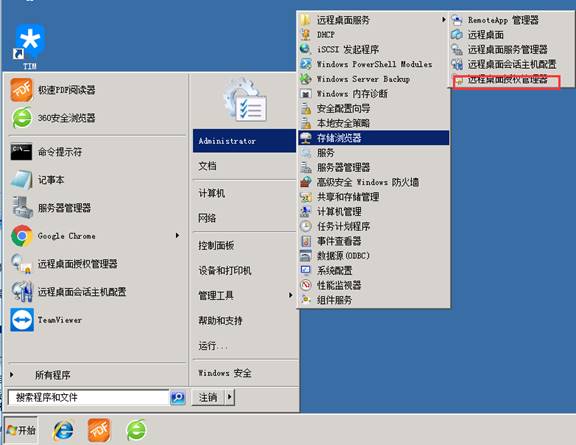Screen dimensions: 576x445
Task: Open 设备和打印机 from the Start menu
Action: [244, 270]
